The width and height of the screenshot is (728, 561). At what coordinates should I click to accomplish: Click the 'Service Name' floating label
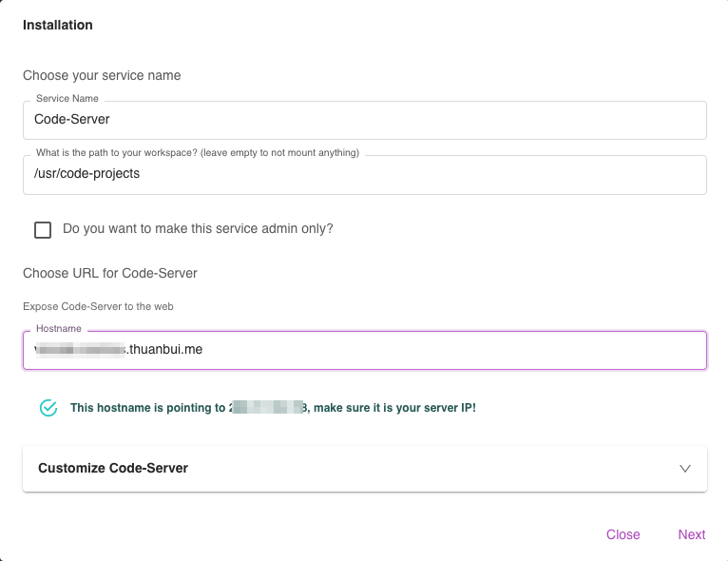point(67,99)
